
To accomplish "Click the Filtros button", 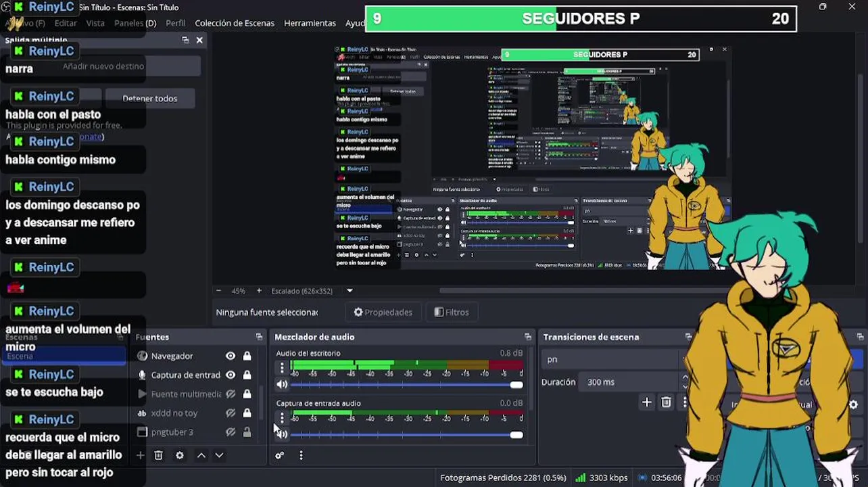I will pyautogui.click(x=451, y=312).
